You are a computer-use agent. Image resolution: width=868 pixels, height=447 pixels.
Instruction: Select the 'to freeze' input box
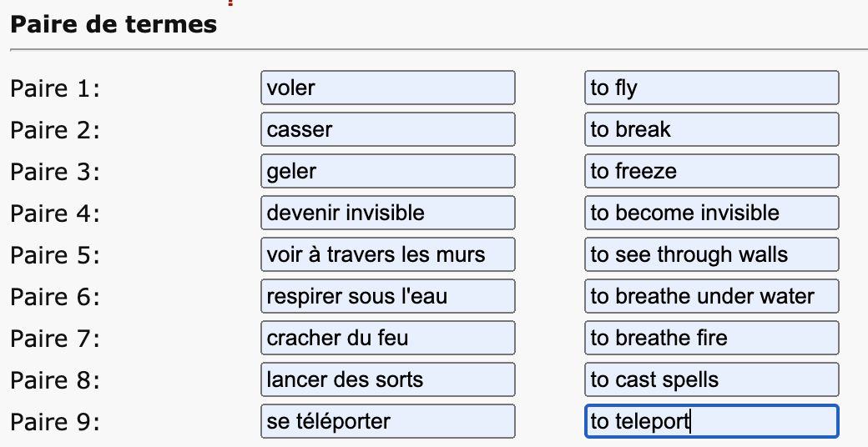[x=711, y=171]
